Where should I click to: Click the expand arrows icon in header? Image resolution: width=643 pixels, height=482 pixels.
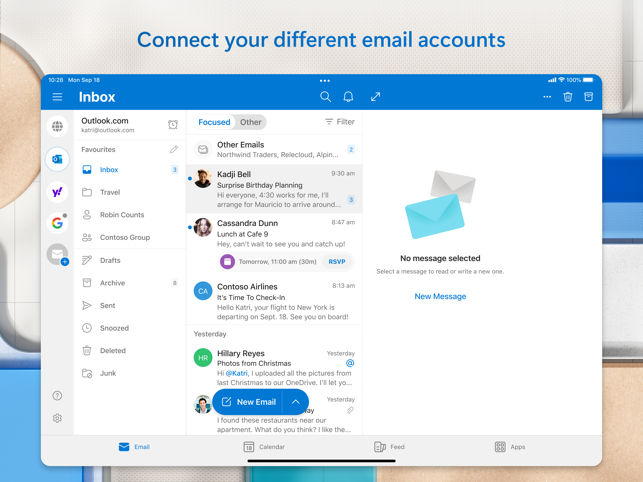click(376, 97)
